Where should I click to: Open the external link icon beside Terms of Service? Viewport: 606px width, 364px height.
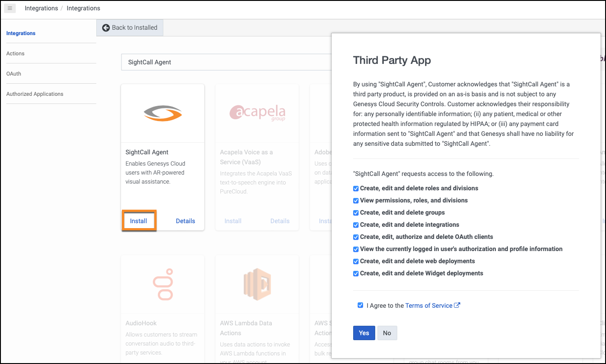click(x=457, y=306)
